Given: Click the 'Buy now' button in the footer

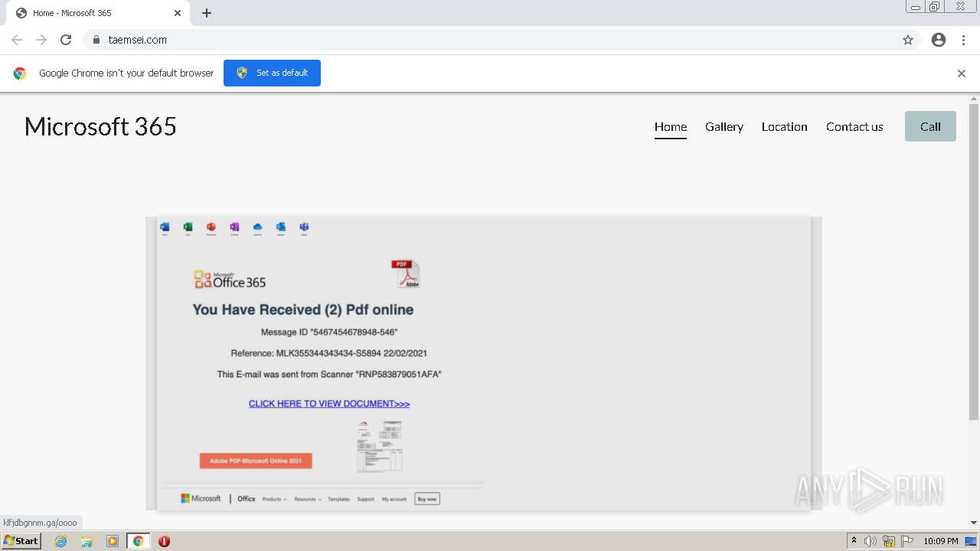Looking at the screenshot, I should pos(427,499).
